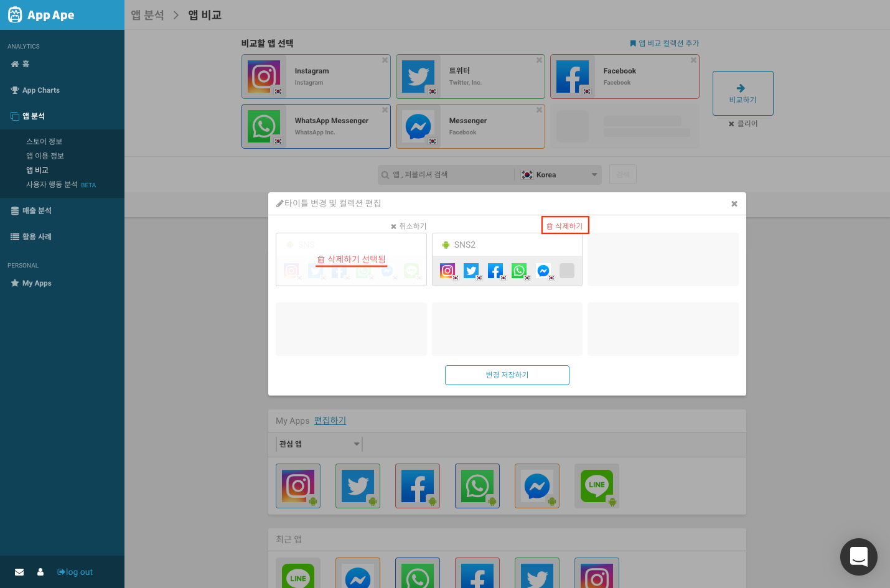Image resolution: width=890 pixels, height=588 pixels.
Task: Select Twitter in 최근 앱 list
Action: click(537, 573)
